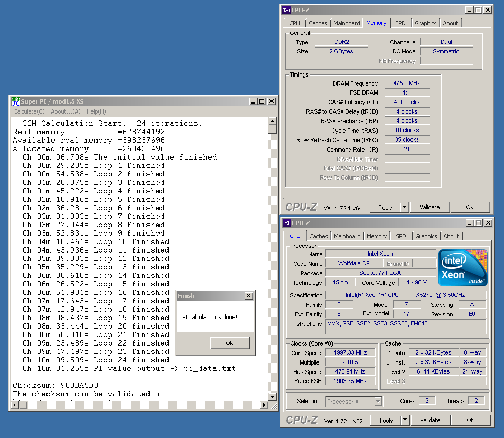
Task: Select SPD tab in lower CPU-Z window
Action: tap(401, 236)
